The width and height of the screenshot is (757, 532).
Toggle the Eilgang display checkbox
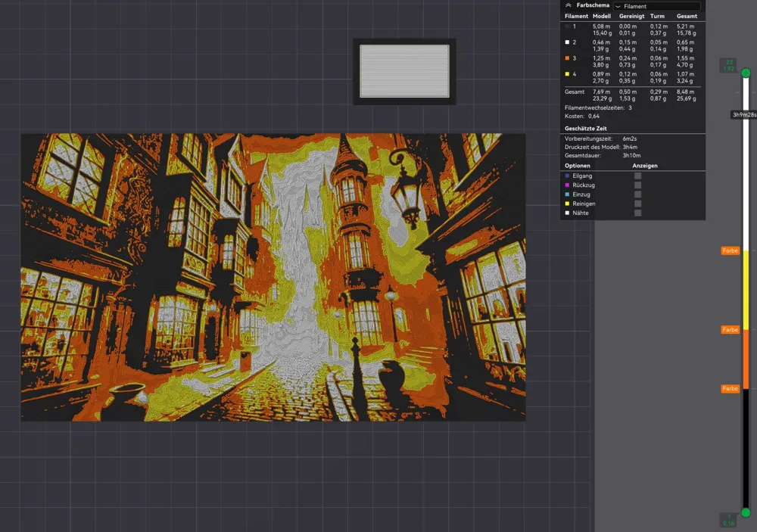(x=637, y=176)
